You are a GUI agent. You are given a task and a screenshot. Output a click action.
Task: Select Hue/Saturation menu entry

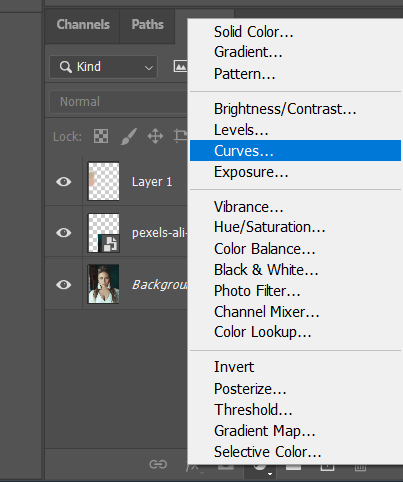pos(270,227)
